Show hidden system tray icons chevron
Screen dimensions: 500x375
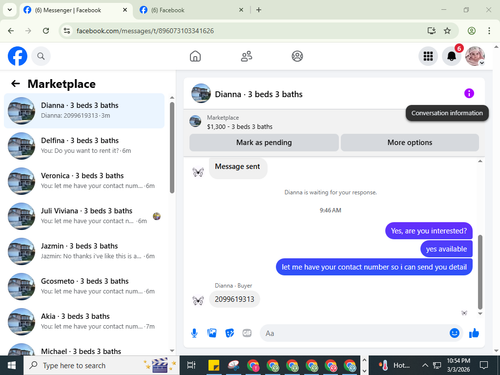(x=425, y=365)
